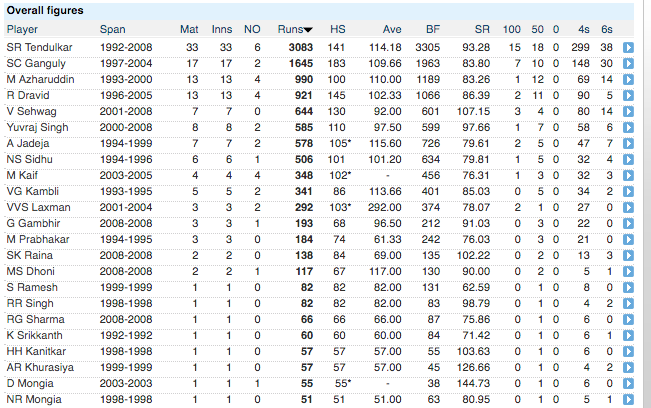Select M Kaif player name
Screen dimensions: 651x408
coord(22,175)
